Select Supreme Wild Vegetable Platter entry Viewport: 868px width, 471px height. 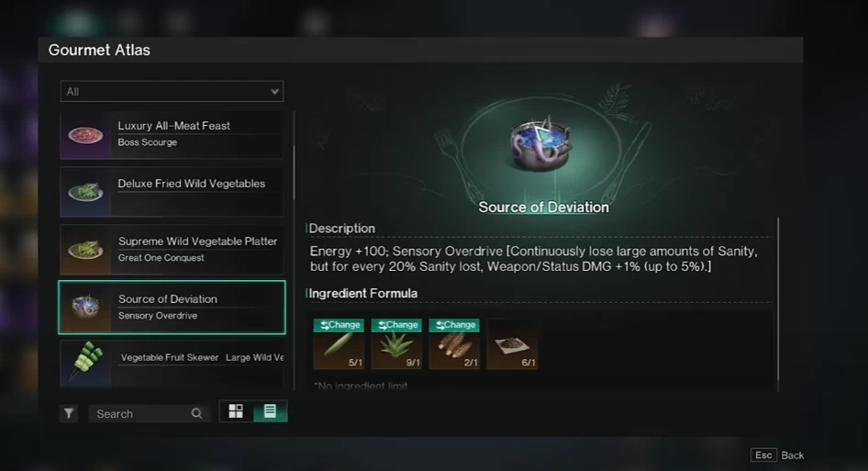[x=172, y=250]
